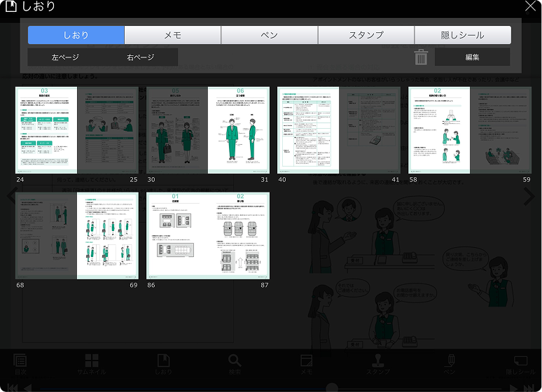Switch to the メモ tab
This screenshot has height=392, width=542.
pos(173,35)
